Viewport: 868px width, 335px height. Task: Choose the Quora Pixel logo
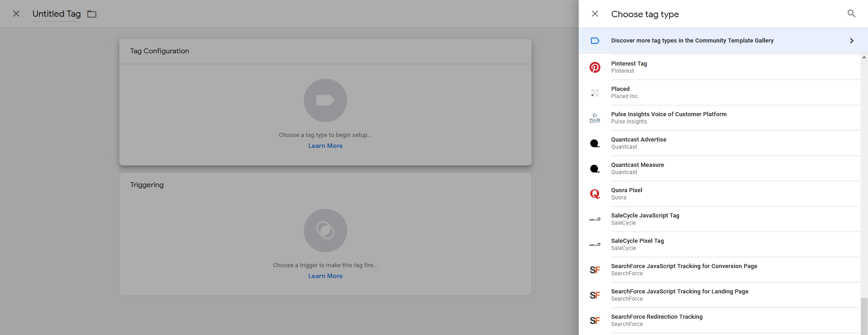(595, 194)
